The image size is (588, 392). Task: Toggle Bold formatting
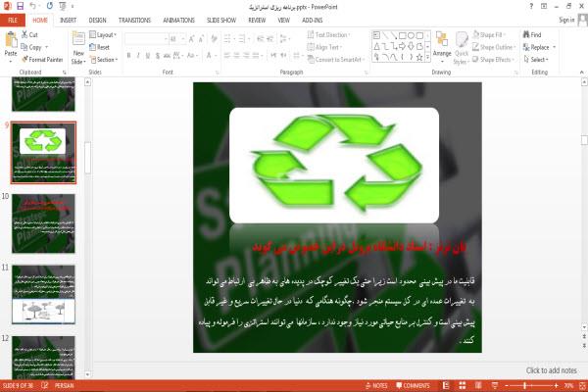pyautogui.click(x=128, y=56)
